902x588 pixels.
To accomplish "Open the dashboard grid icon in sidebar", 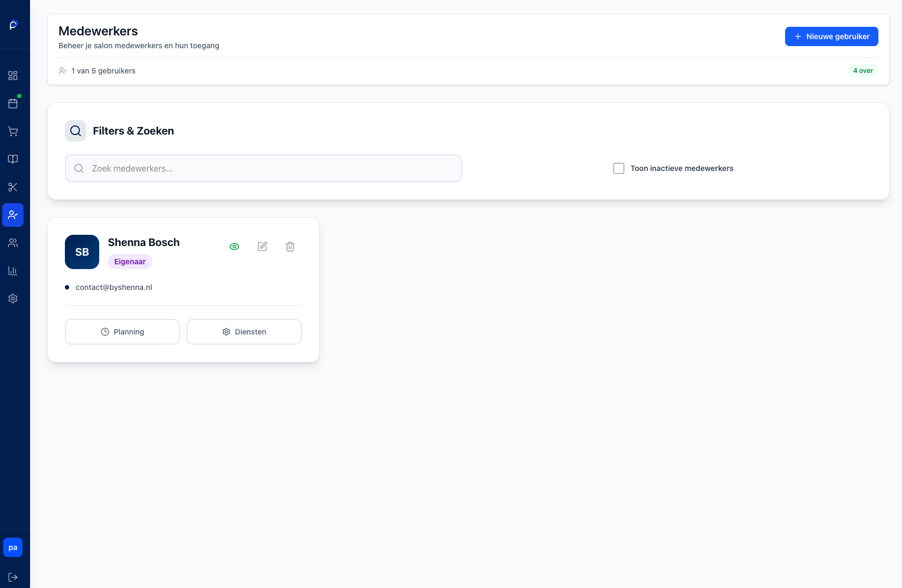I will 13,76.
